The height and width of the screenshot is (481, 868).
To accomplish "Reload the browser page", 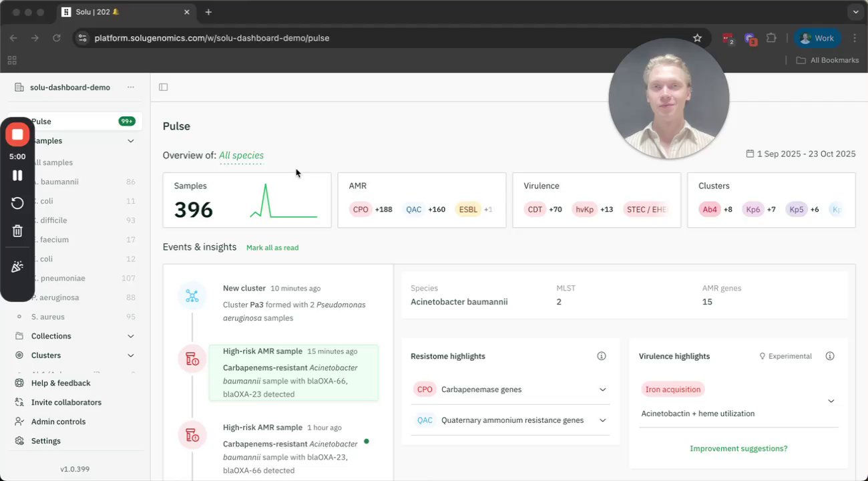I will click(x=57, y=38).
